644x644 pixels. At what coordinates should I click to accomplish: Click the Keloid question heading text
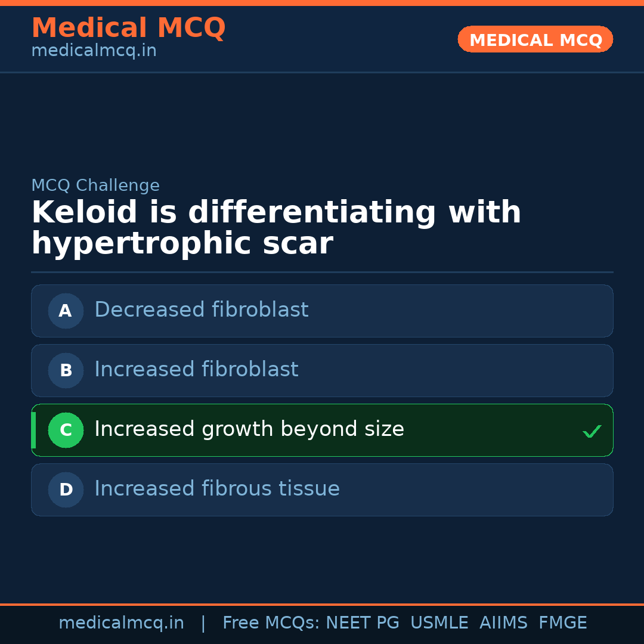(276, 228)
